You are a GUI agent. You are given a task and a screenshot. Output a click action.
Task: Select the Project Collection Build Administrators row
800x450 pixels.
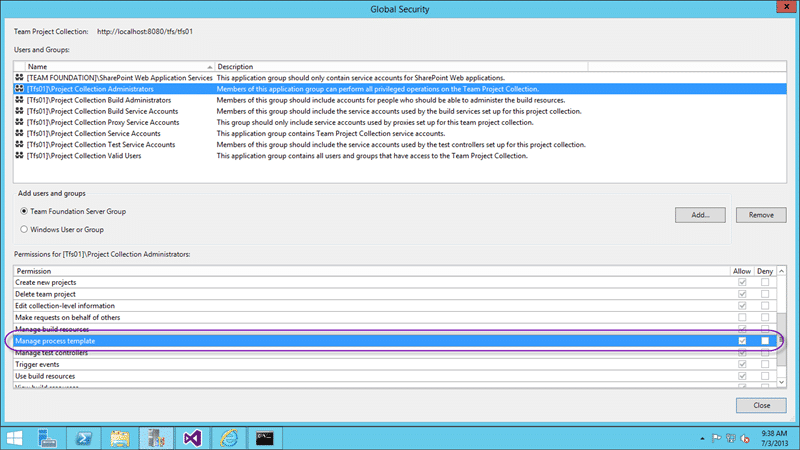click(400, 100)
